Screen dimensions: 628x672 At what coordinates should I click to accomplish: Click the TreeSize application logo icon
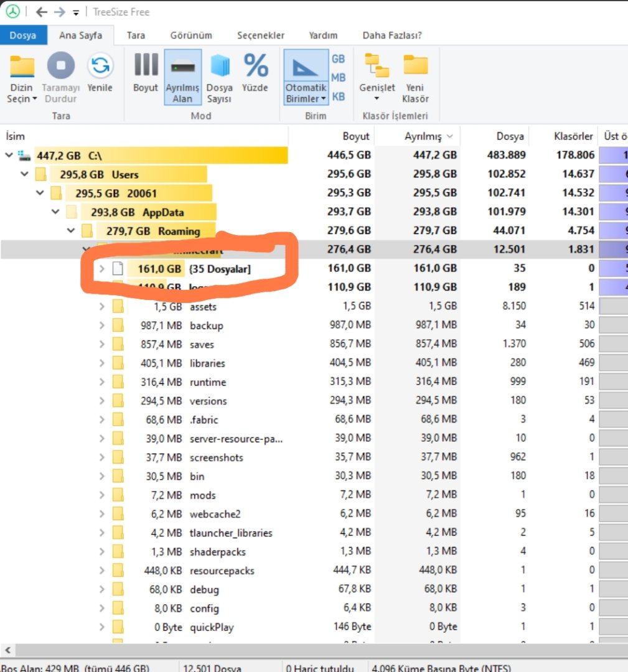(13, 12)
